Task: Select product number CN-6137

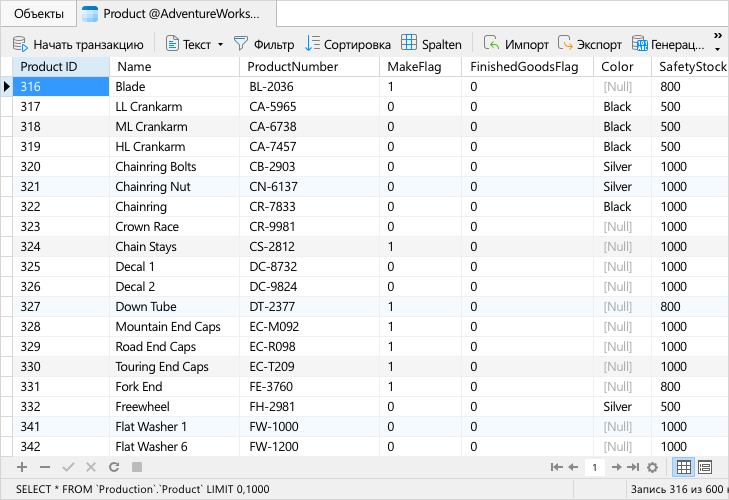Action: pos(310,187)
